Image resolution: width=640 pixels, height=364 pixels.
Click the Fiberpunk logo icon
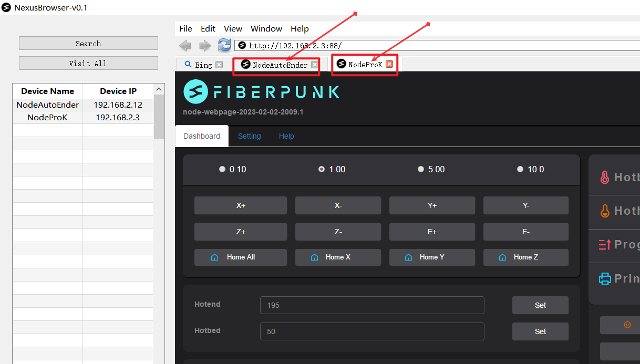tap(195, 92)
